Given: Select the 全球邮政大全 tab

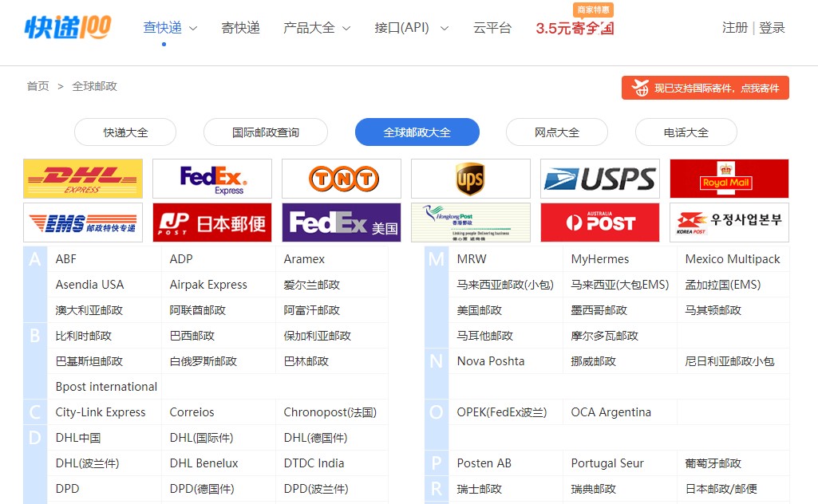Looking at the screenshot, I should point(417,132).
